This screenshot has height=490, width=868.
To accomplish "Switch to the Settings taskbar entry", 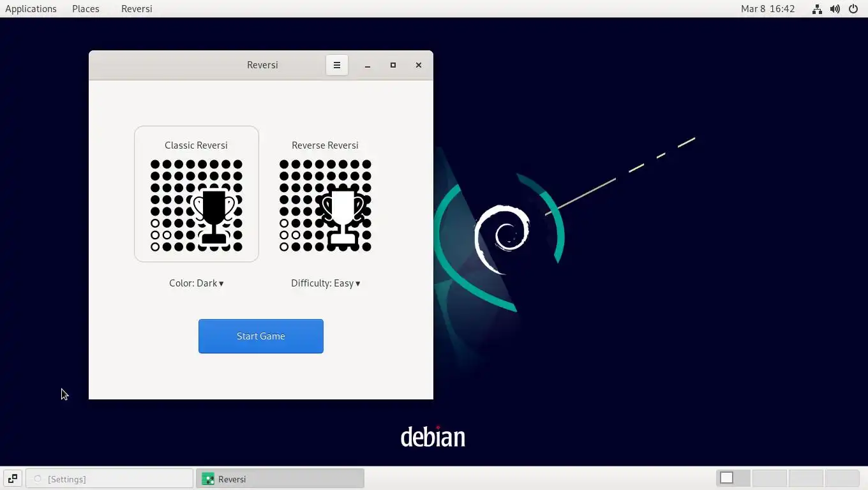I will click(109, 479).
